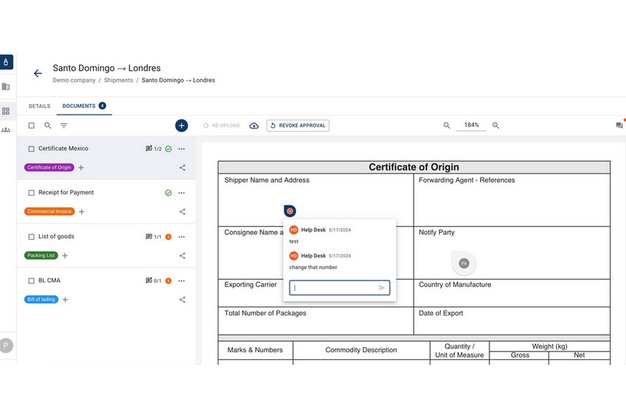Click the Revoke Approval button
The width and height of the screenshot is (626, 417).
(x=298, y=126)
